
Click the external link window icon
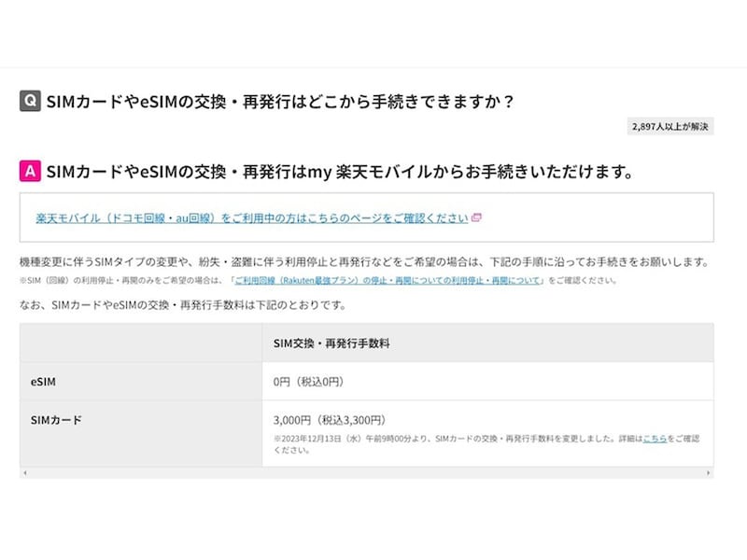pos(476,217)
